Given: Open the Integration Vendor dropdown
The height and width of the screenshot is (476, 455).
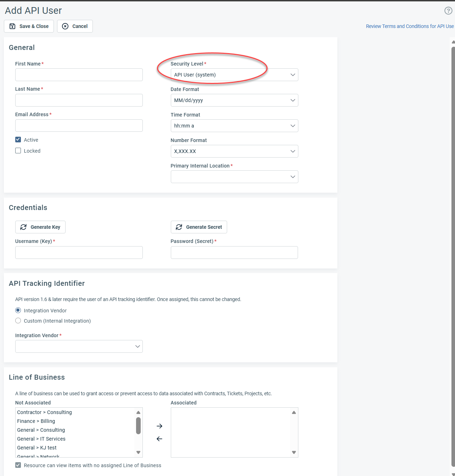Looking at the screenshot, I should [x=79, y=346].
